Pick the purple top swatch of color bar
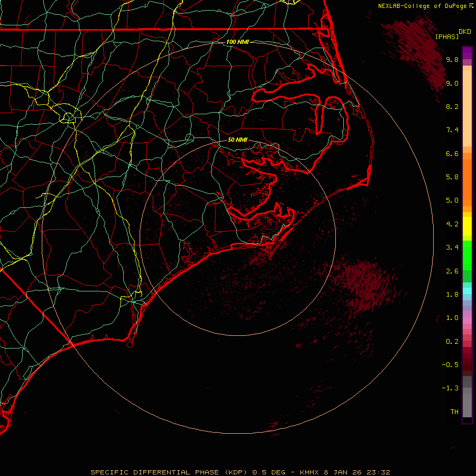The height and width of the screenshot is (476, 476). coord(467,53)
